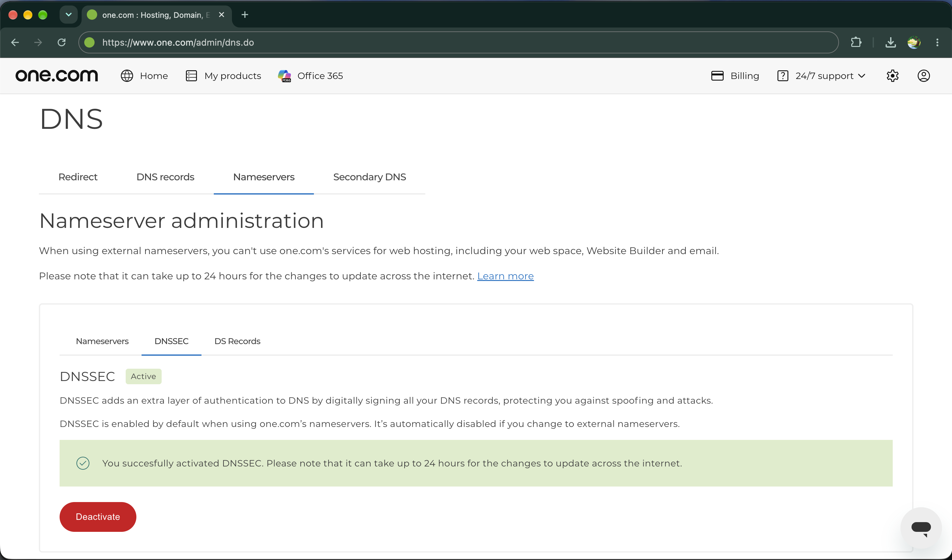This screenshot has height=560, width=952.
Task: Select the top-level Nameservers tab
Action: 264,177
